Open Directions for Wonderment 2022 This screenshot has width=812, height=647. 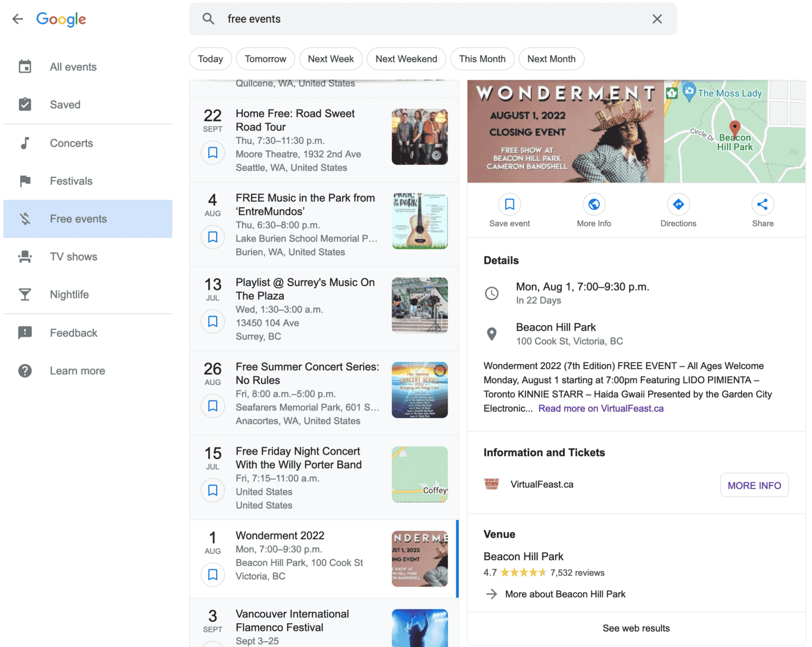[x=678, y=204]
